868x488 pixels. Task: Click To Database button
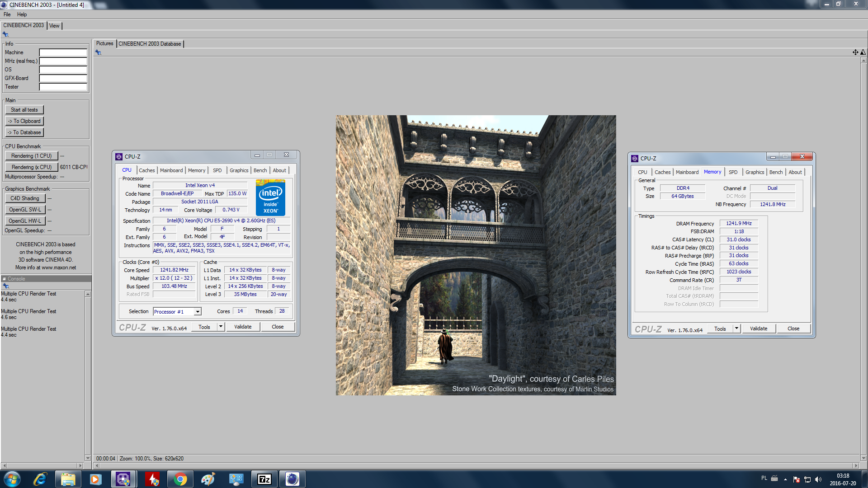click(x=24, y=132)
